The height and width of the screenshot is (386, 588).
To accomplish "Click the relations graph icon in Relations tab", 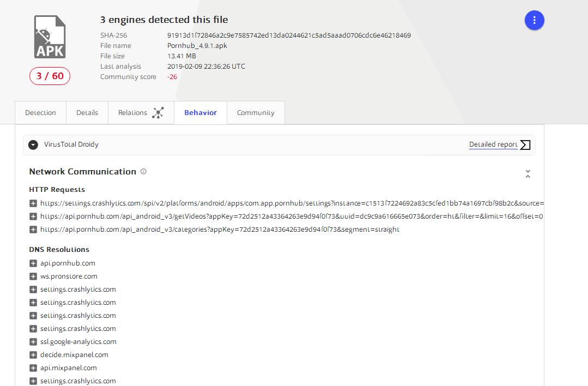I will [x=158, y=112].
